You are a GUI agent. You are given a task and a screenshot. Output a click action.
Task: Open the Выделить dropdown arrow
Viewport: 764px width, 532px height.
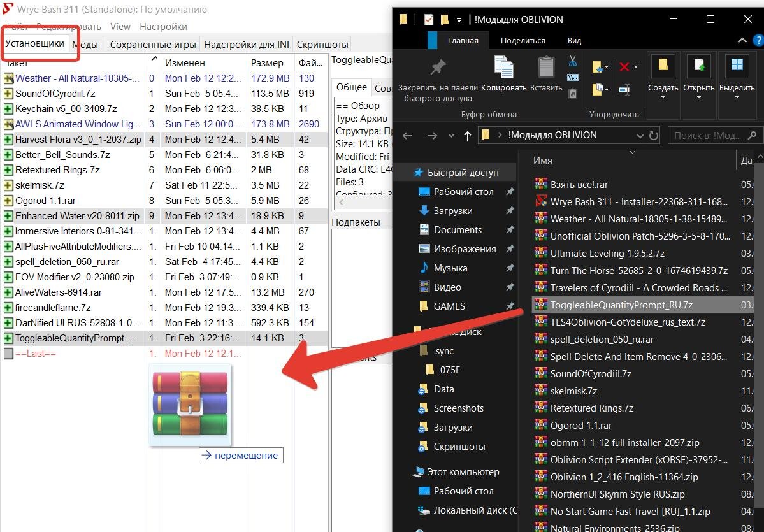coord(737,98)
